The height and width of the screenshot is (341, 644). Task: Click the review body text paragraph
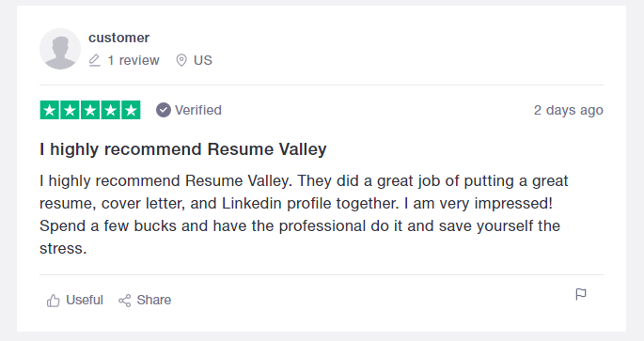[x=304, y=214]
